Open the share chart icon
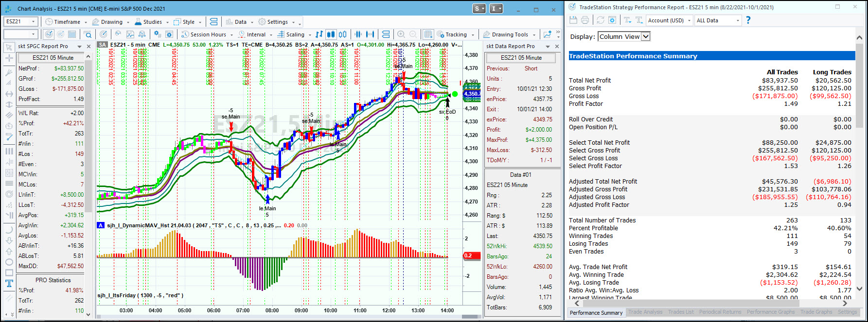The width and height of the screenshot is (868, 322). 548,34
